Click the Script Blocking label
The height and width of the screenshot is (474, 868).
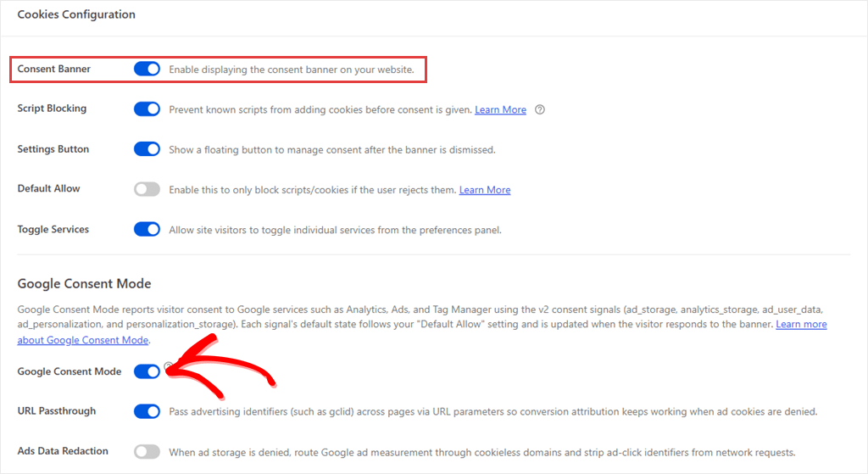pos(52,109)
